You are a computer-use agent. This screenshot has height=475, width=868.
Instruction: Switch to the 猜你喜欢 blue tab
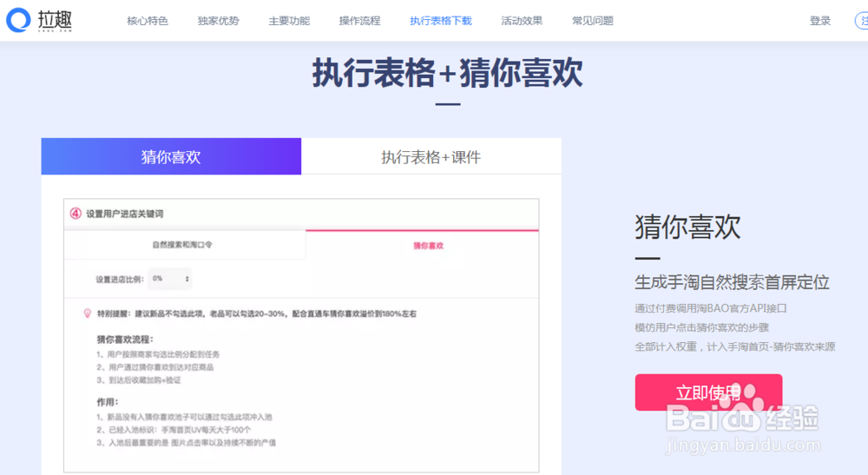[x=171, y=156]
